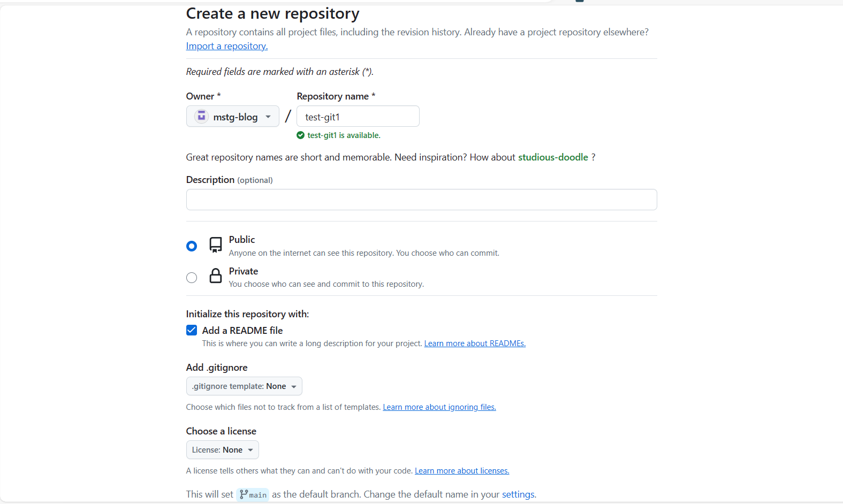The height and width of the screenshot is (504, 843).
Task: Click the Import a repository link
Action: pyautogui.click(x=227, y=46)
